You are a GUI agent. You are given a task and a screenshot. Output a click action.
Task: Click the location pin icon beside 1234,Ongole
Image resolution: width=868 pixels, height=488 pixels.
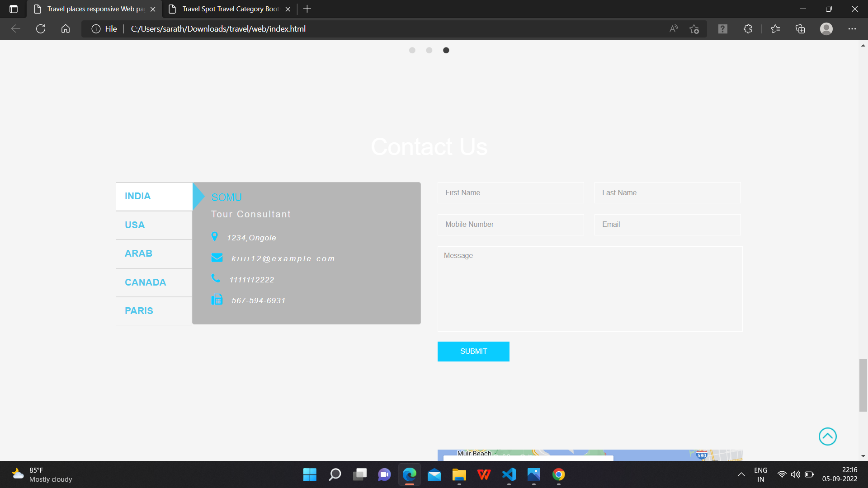pos(215,236)
